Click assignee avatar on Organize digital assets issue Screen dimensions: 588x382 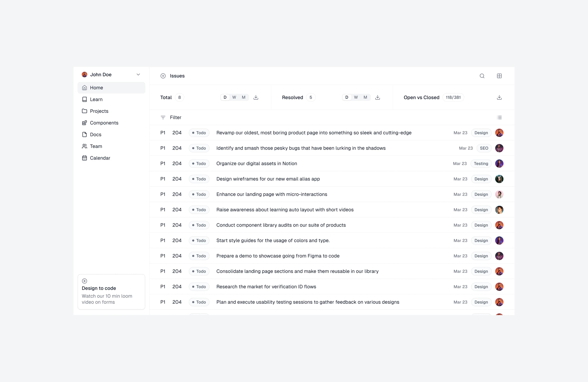pos(499,164)
